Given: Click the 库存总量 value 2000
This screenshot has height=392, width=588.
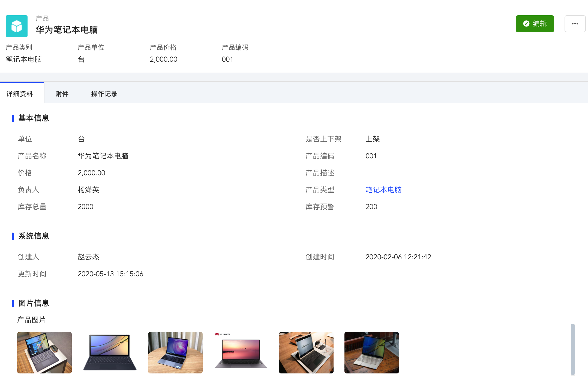Looking at the screenshot, I should tap(86, 207).
